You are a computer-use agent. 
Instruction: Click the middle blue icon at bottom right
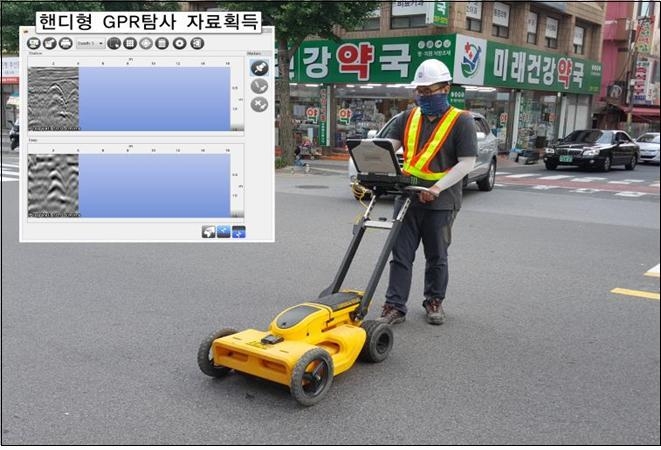click(x=224, y=232)
